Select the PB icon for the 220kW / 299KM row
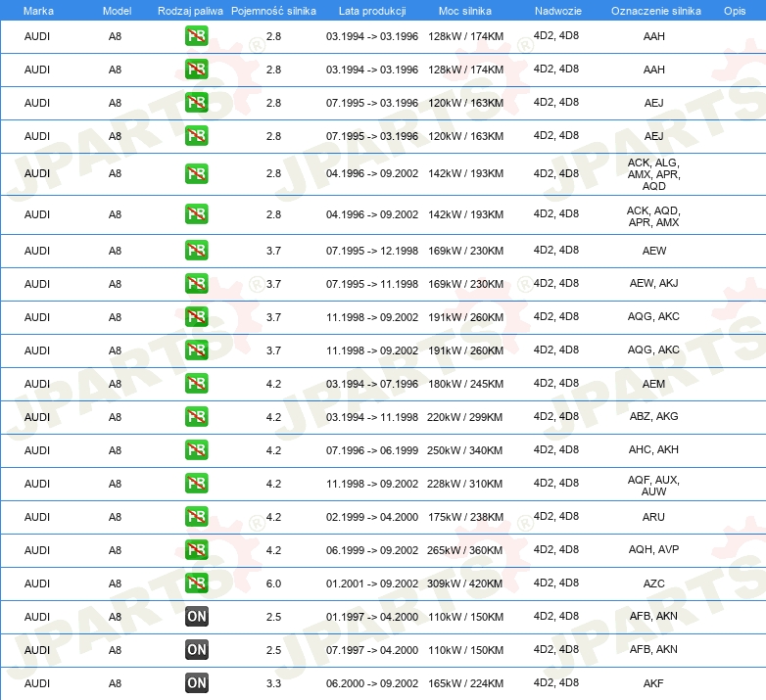766x700 pixels. click(x=196, y=416)
